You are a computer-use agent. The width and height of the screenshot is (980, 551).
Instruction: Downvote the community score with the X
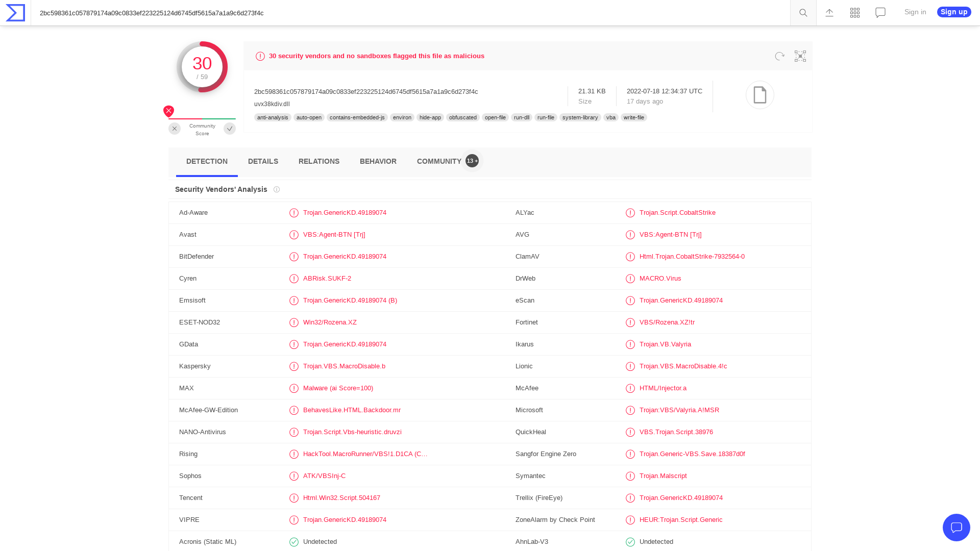(175, 129)
